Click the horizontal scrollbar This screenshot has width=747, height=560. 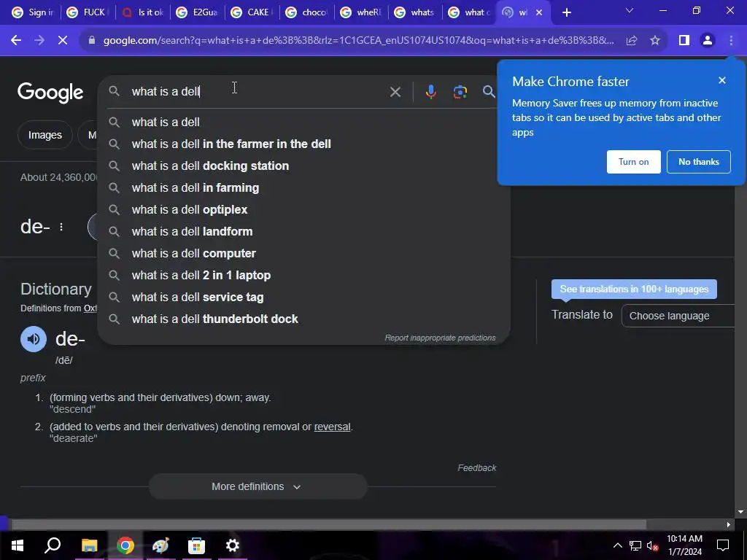[329, 524]
